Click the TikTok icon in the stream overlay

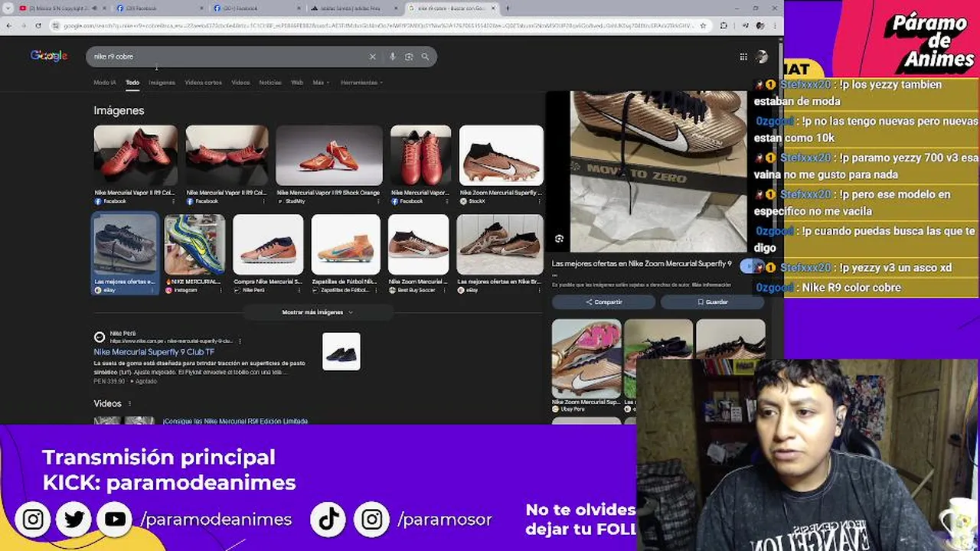[329, 520]
